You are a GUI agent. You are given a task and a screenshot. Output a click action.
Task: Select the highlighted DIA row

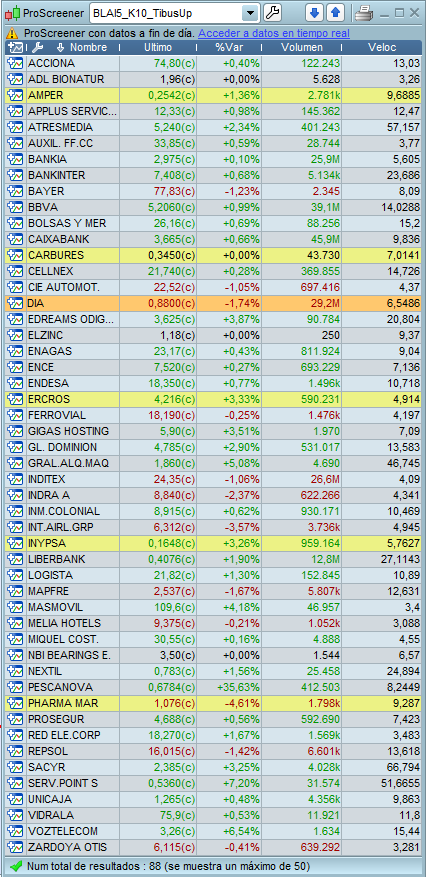(x=214, y=303)
